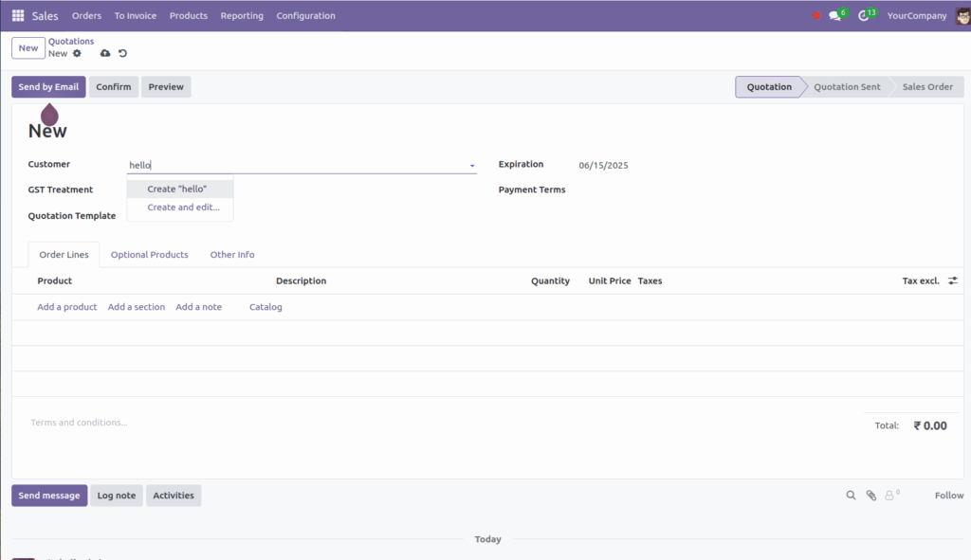
Task: Open the Reporting menu
Action: 242,15
